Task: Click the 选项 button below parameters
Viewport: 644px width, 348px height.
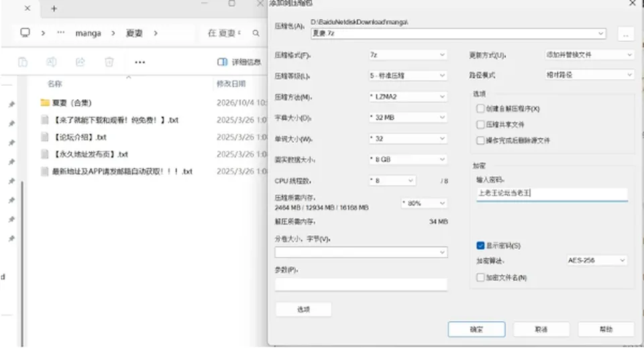Action: click(303, 309)
